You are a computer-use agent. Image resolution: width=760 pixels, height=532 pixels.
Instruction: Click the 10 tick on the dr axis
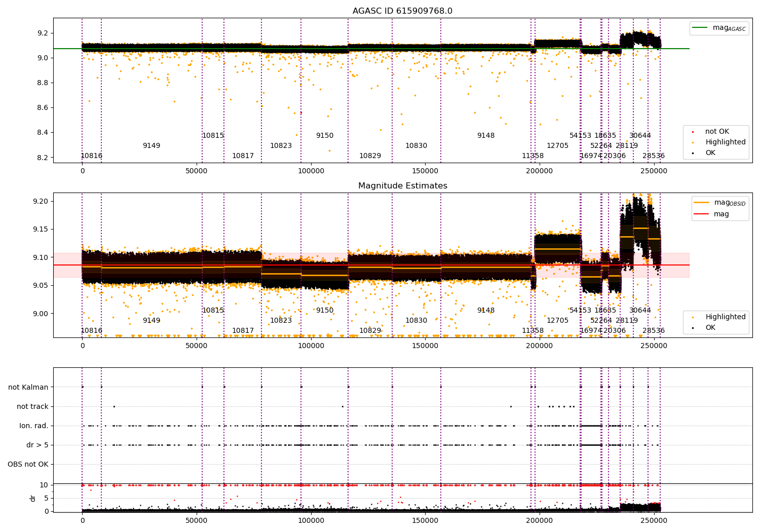44,485
